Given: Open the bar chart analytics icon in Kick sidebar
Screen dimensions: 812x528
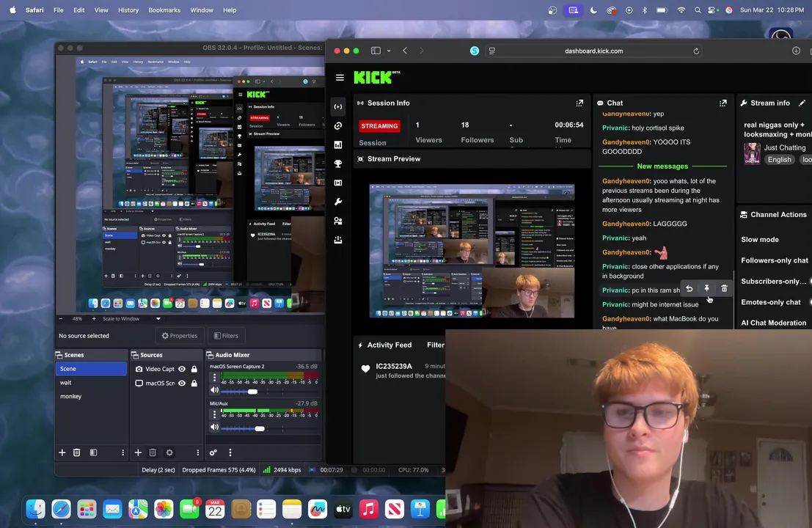Looking at the screenshot, I should [338, 145].
